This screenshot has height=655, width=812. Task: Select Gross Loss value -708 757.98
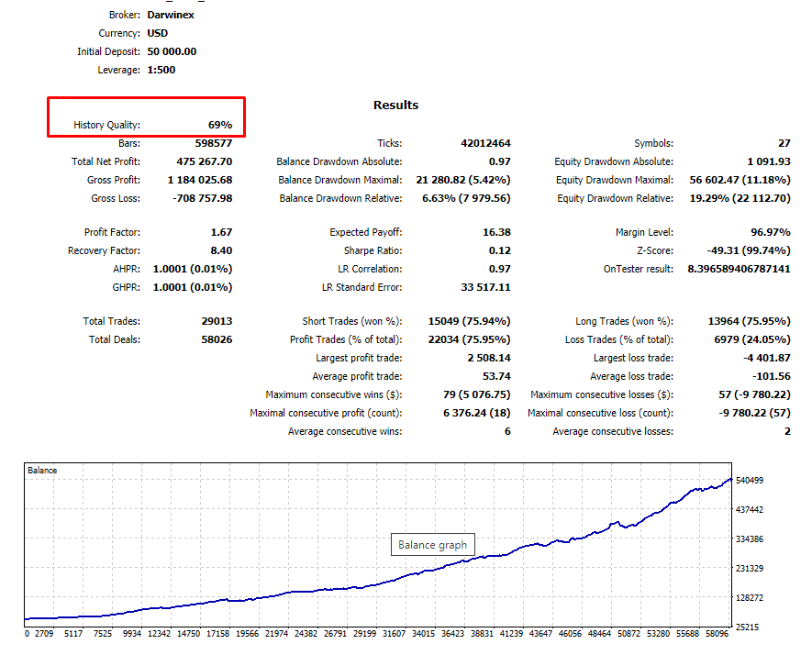203,198
